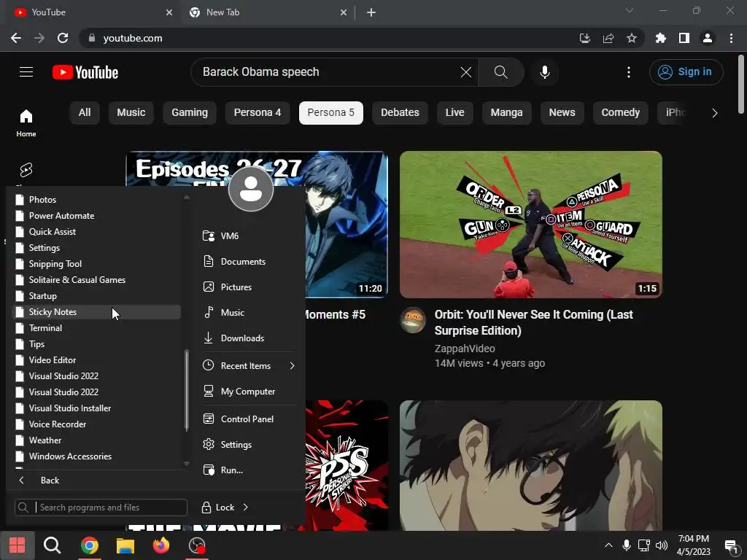The height and width of the screenshot is (560, 747).
Task: Click the YouTube logo
Action: [x=85, y=72]
